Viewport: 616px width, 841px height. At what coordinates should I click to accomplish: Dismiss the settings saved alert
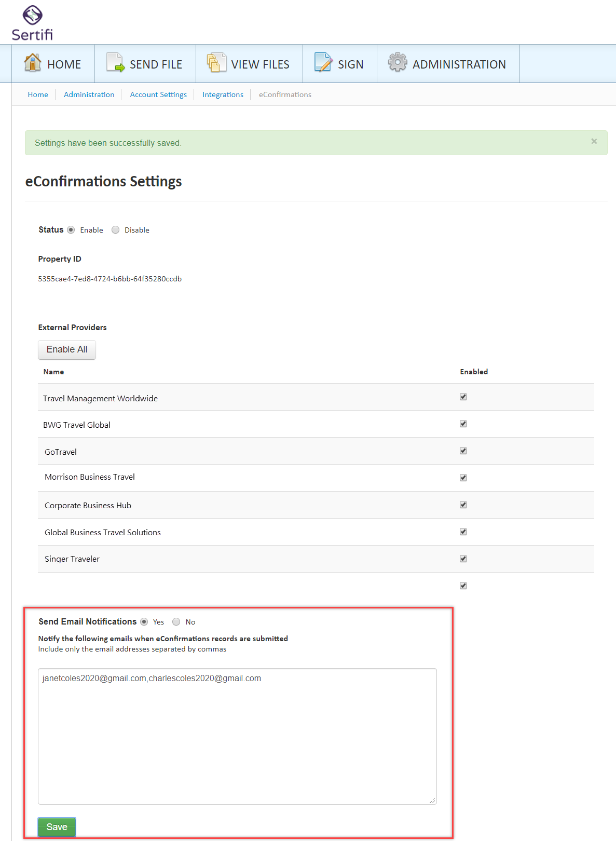594,141
